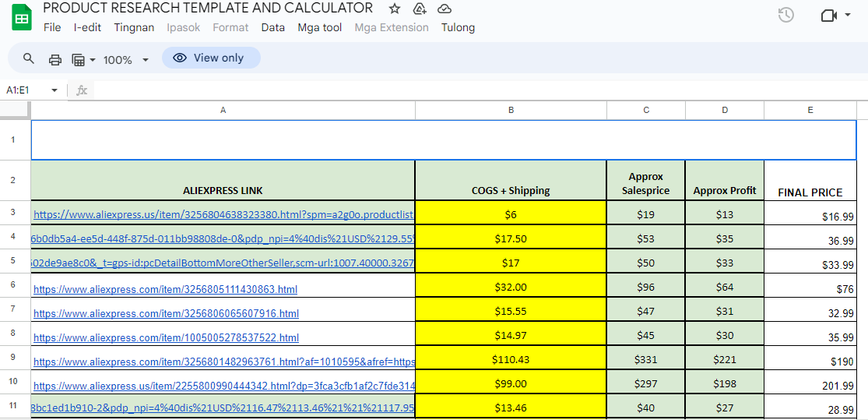This screenshot has width=868, height=420.
Task: Open the link starting with 6b0db5a4-ee5d
Action: click(223, 239)
